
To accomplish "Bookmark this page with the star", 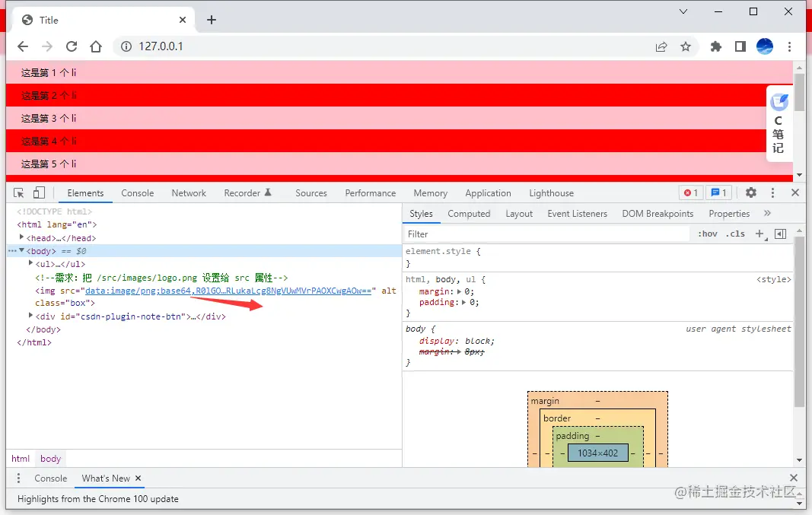I will coord(686,46).
